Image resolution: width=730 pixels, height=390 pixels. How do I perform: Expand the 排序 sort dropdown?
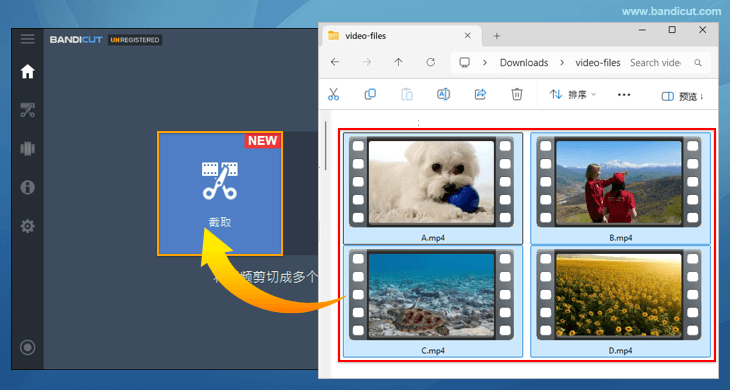tap(573, 94)
